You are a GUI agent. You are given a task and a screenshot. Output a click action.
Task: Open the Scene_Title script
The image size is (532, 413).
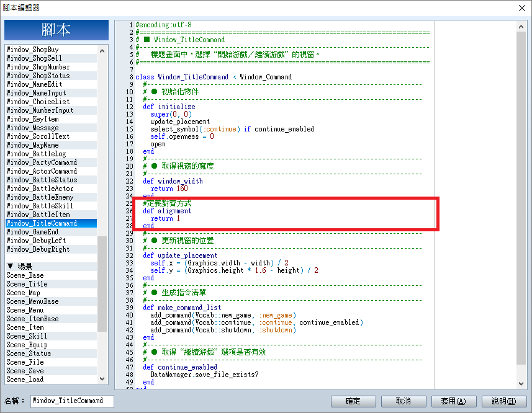pyautogui.click(x=52, y=284)
